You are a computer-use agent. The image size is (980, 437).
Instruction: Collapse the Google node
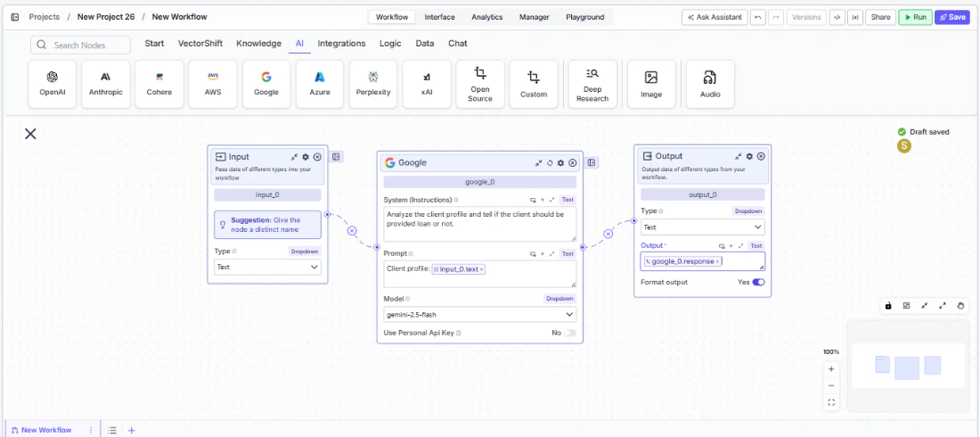coord(539,163)
